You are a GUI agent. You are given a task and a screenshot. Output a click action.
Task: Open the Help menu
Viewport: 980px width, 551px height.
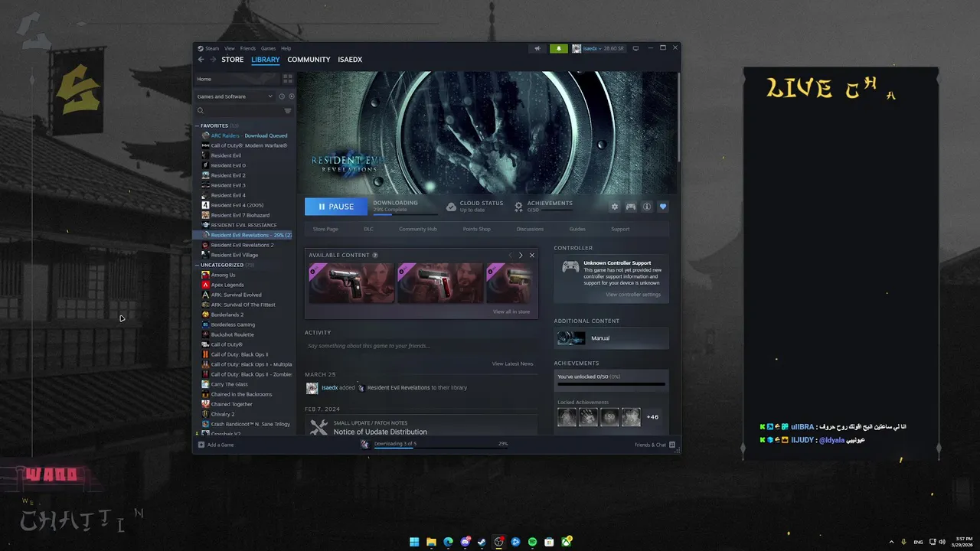click(286, 48)
